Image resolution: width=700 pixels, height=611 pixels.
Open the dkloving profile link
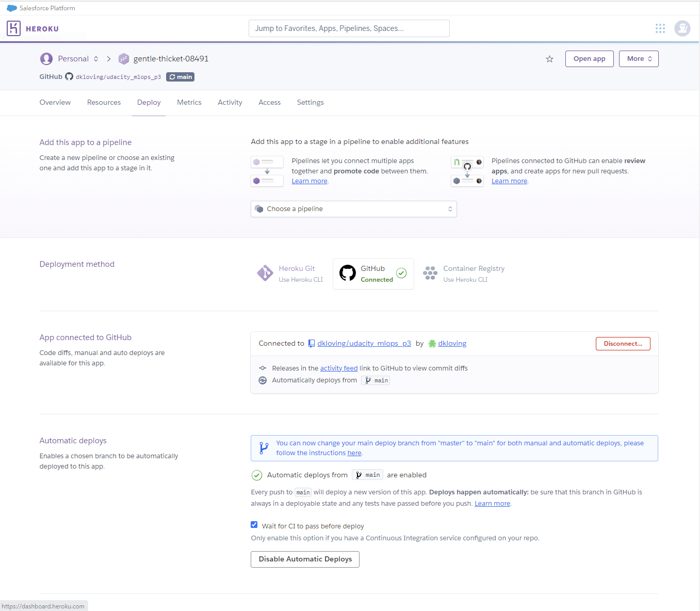coord(452,344)
